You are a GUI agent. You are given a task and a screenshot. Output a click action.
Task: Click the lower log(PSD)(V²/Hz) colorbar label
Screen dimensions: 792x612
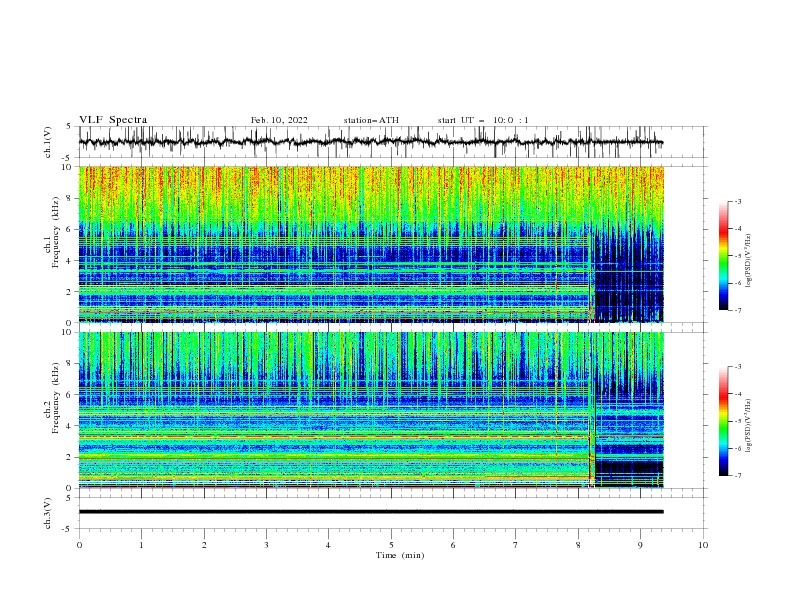pyautogui.click(x=749, y=425)
